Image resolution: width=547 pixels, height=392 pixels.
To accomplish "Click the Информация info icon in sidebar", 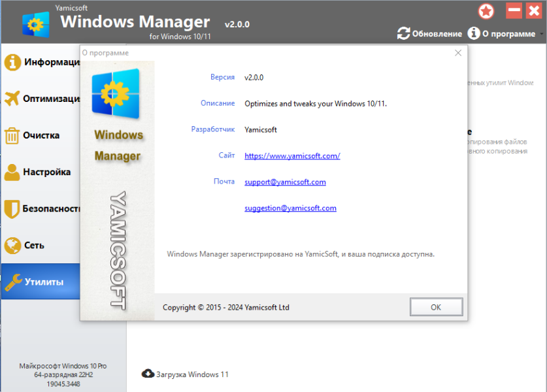I will pos(12,63).
